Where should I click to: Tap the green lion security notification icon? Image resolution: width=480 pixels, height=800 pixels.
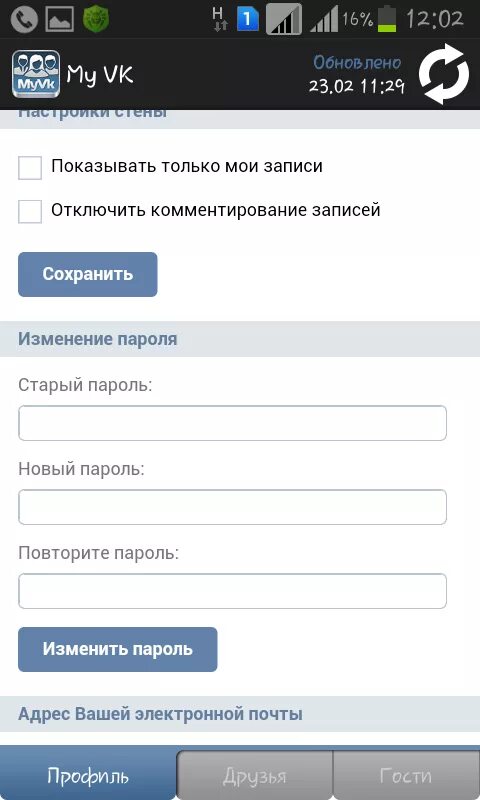96,19
